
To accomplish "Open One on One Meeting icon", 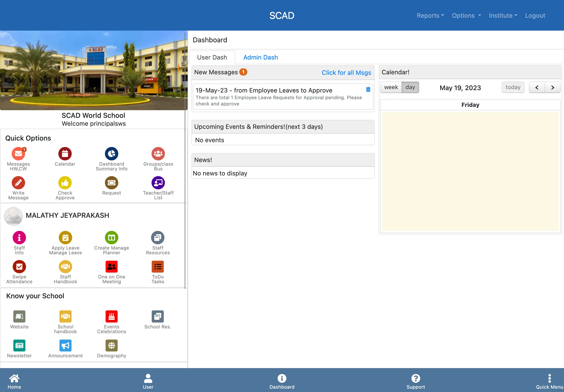I will coord(111,267).
